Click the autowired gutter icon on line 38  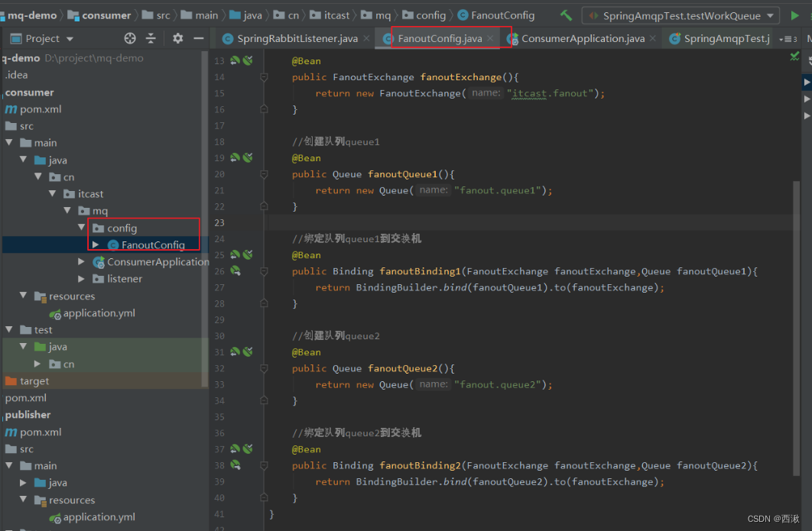pyautogui.click(x=235, y=465)
